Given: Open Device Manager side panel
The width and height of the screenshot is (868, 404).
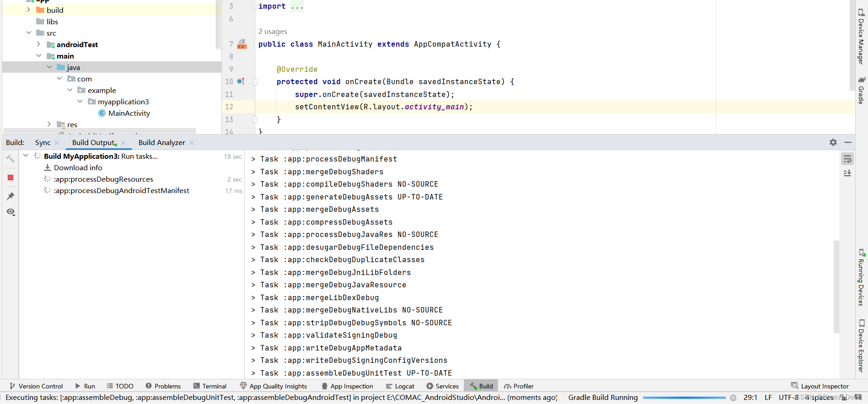Looking at the screenshot, I should point(861,37).
